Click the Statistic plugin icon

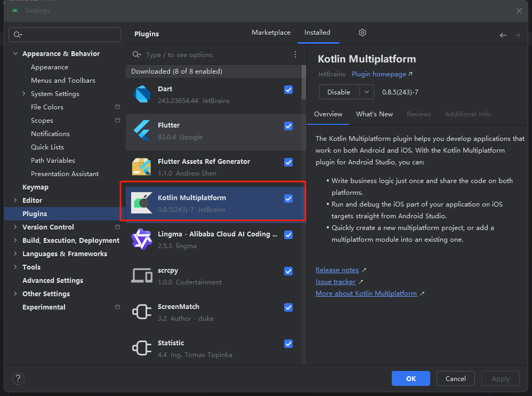tap(141, 348)
